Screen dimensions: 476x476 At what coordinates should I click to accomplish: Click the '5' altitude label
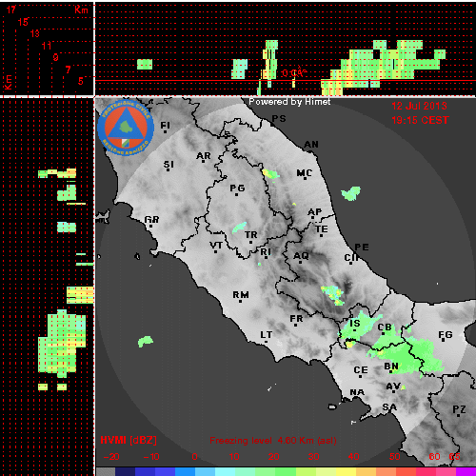pyautogui.click(x=81, y=81)
